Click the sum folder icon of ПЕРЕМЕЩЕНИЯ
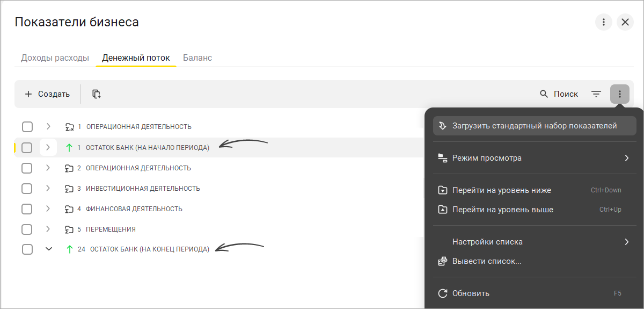The image size is (644, 309). [x=69, y=229]
